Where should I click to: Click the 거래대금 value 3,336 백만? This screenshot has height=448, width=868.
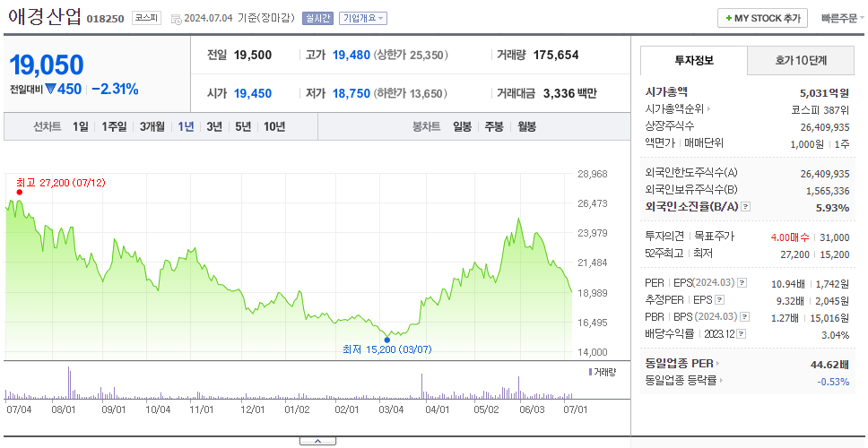tap(570, 93)
